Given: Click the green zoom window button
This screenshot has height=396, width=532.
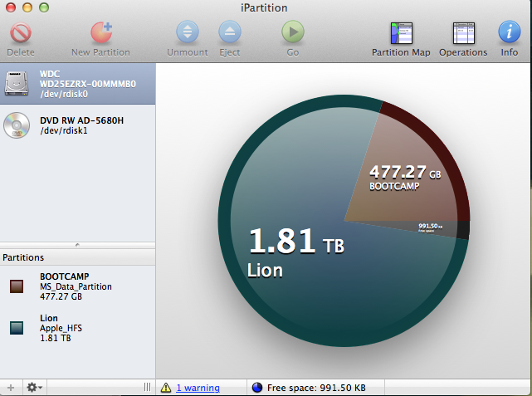Looking at the screenshot, I should pos(44,7).
